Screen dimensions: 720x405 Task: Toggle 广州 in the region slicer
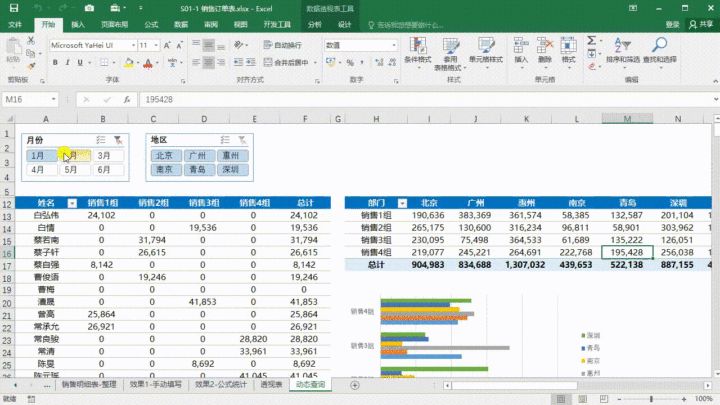(x=199, y=156)
